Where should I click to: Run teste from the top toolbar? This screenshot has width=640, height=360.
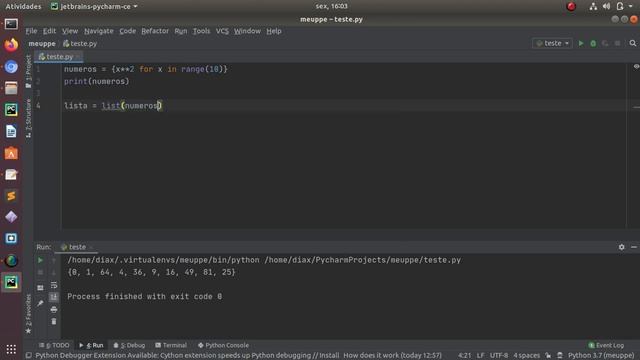coord(581,43)
